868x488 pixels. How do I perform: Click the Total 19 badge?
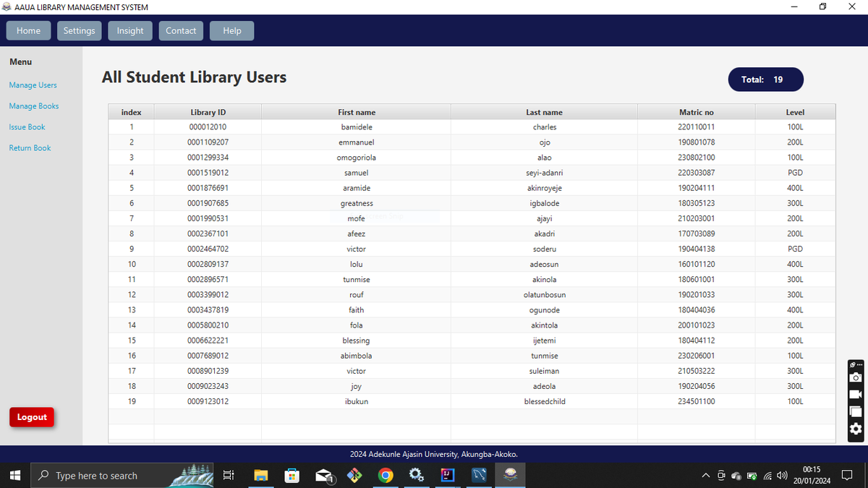766,80
